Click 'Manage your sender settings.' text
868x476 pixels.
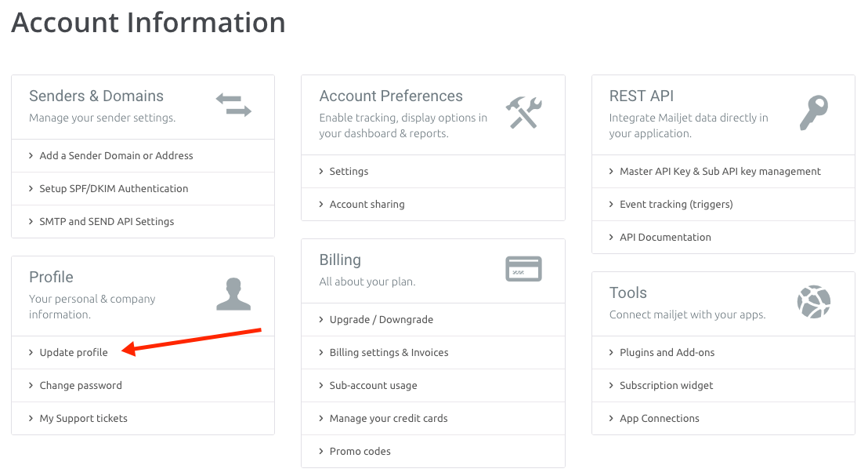point(103,118)
